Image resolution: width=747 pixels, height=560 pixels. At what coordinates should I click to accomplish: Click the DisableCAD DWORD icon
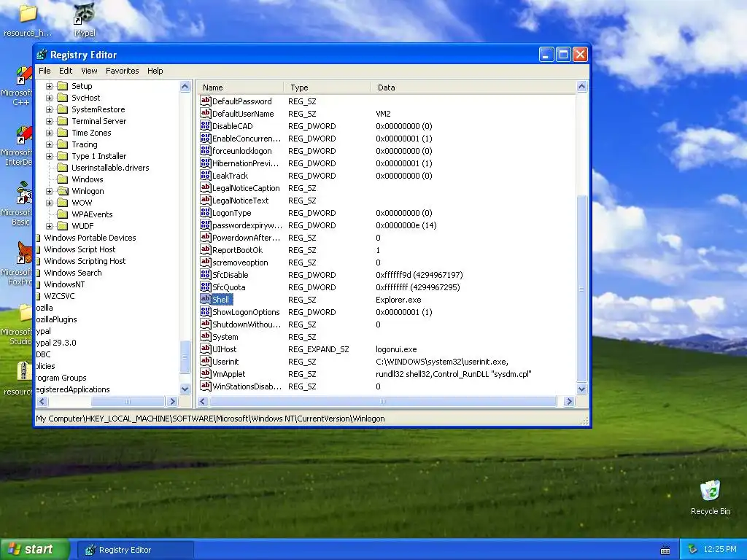tap(205, 125)
